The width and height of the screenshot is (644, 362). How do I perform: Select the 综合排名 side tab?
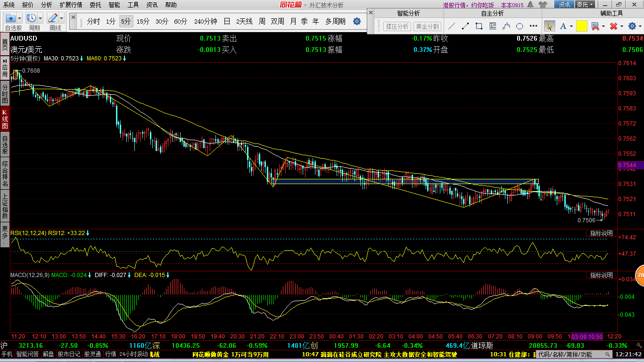click(5, 174)
